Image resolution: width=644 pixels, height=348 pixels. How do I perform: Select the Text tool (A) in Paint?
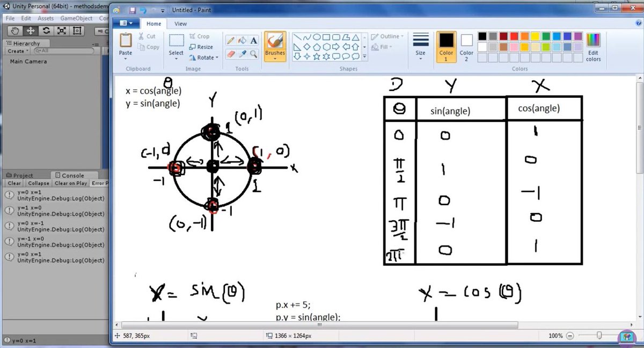253,41
